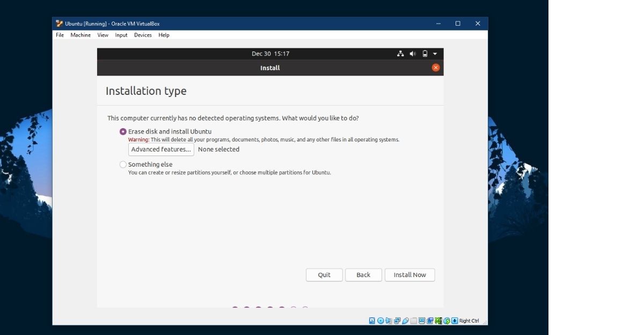Open the Help menu
This screenshot has height=335, width=644.
pyautogui.click(x=164, y=35)
